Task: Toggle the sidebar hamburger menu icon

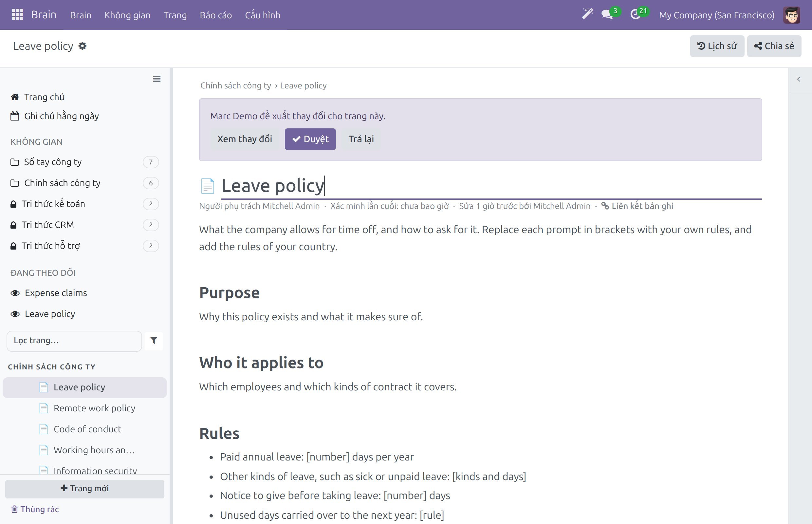Action: click(157, 79)
